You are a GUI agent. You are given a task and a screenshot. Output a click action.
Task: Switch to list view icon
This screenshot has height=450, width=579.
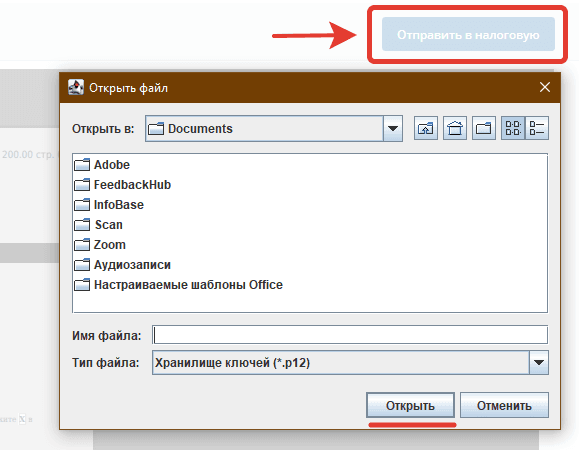click(513, 128)
